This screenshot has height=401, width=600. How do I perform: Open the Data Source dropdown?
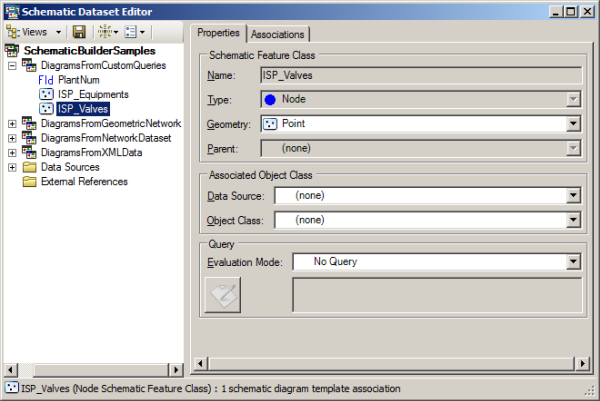[x=574, y=195]
